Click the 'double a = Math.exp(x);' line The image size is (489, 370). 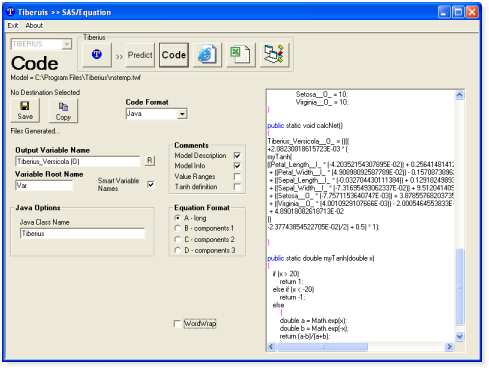pyautogui.click(x=313, y=321)
